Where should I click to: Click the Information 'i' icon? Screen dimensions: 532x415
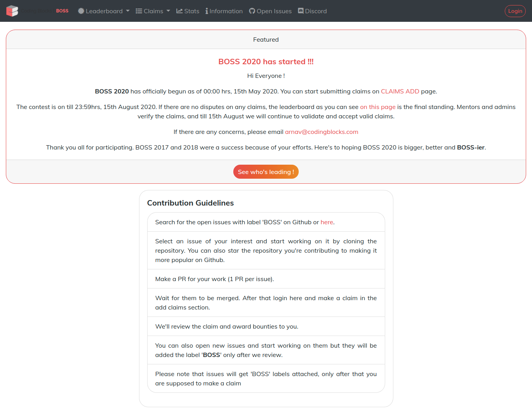(x=207, y=11)
